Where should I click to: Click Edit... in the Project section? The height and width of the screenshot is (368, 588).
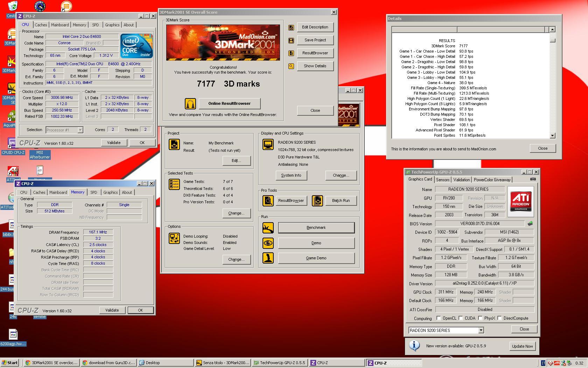236,161
